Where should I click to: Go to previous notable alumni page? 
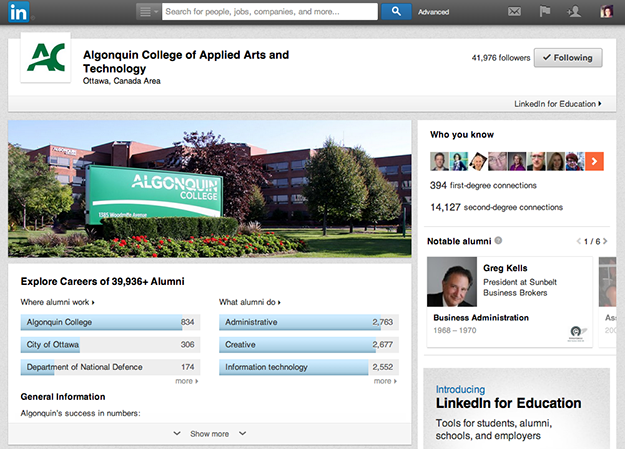pyautogui.click(x=578, y=241)
